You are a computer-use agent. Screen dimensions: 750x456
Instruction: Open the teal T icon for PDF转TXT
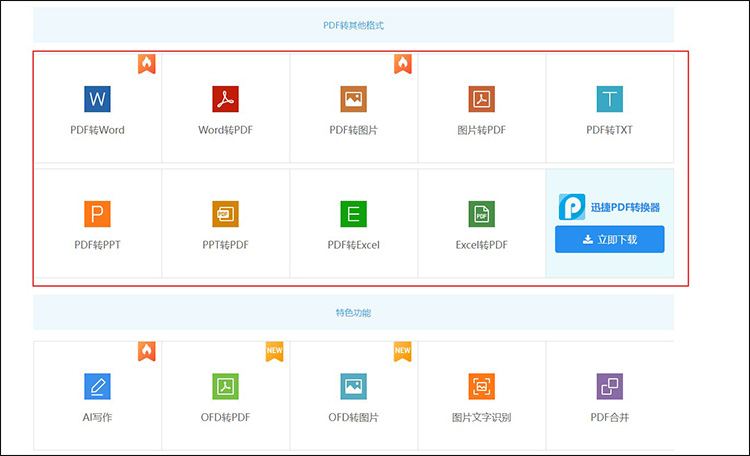[610, 99]
